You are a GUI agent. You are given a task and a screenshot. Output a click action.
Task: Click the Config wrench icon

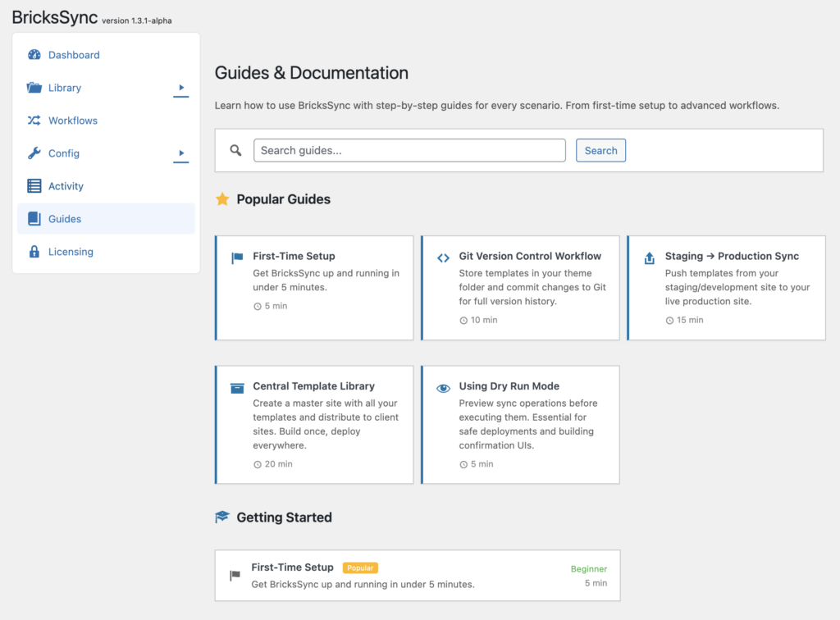click(x=34, y=153)
